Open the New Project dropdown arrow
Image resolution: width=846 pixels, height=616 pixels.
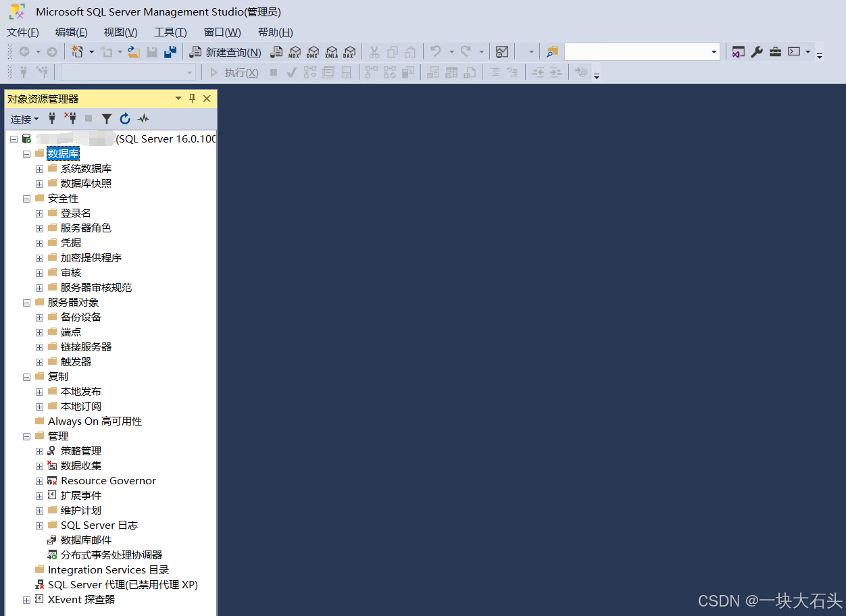click(91, 52)
